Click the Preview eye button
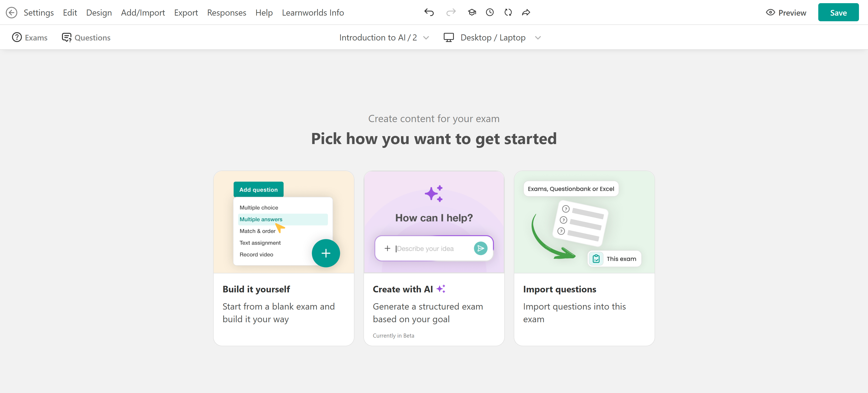The height and width of the screenshot is (393, 868). pos(786,12)
